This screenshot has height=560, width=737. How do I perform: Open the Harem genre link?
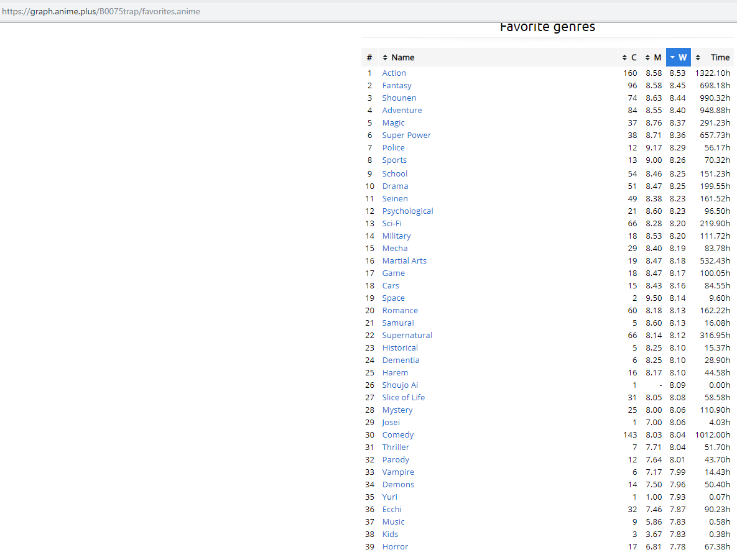click(x=395, y=373)
